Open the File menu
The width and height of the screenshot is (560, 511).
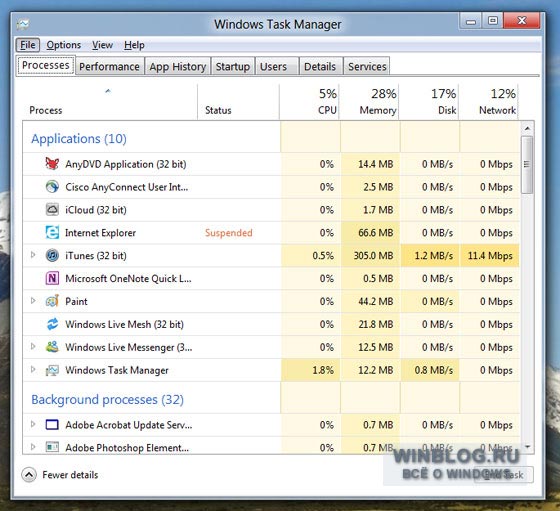(28, 45)
